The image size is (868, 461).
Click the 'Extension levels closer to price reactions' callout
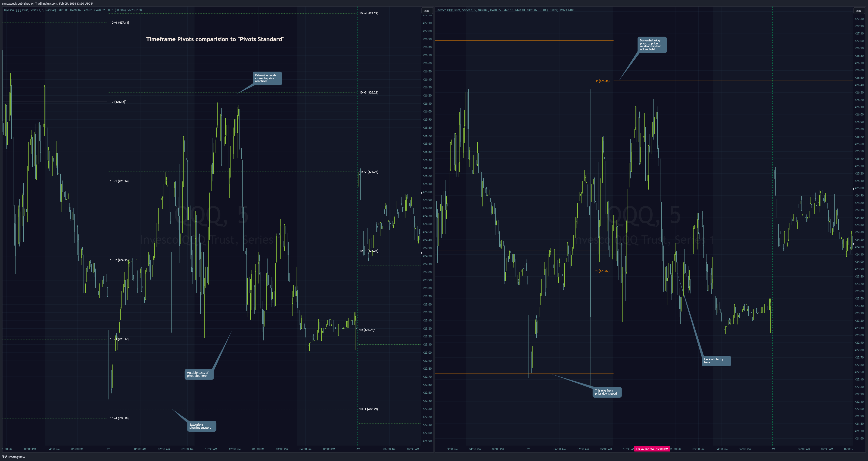[x=267, y=78]
